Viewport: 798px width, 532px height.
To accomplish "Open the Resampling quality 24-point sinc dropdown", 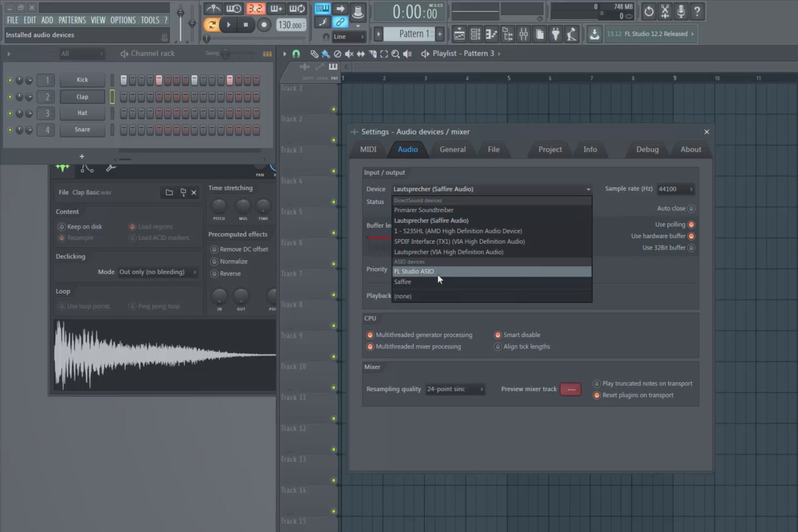I will tap(455, 389).
